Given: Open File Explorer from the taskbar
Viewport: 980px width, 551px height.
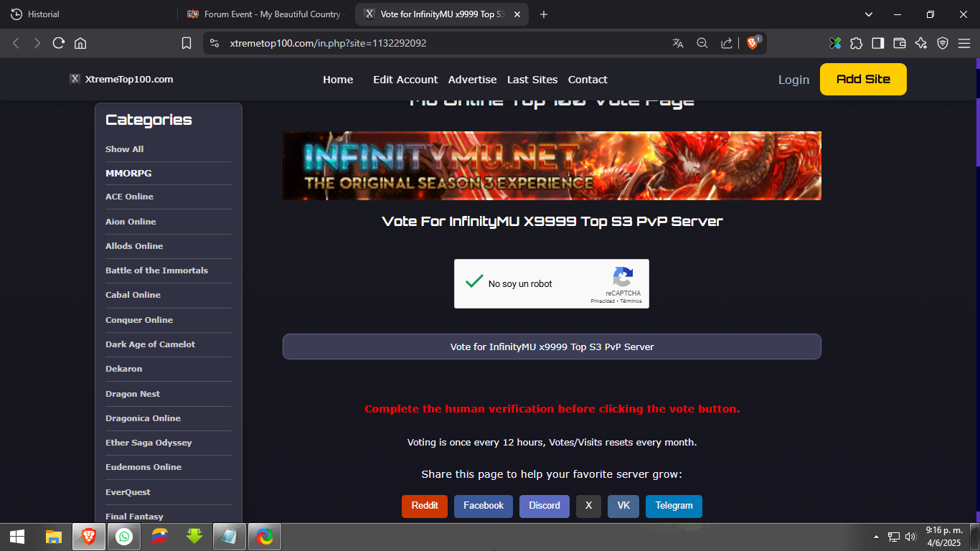Looking at the screenshot, I should [x=54, y=537].
